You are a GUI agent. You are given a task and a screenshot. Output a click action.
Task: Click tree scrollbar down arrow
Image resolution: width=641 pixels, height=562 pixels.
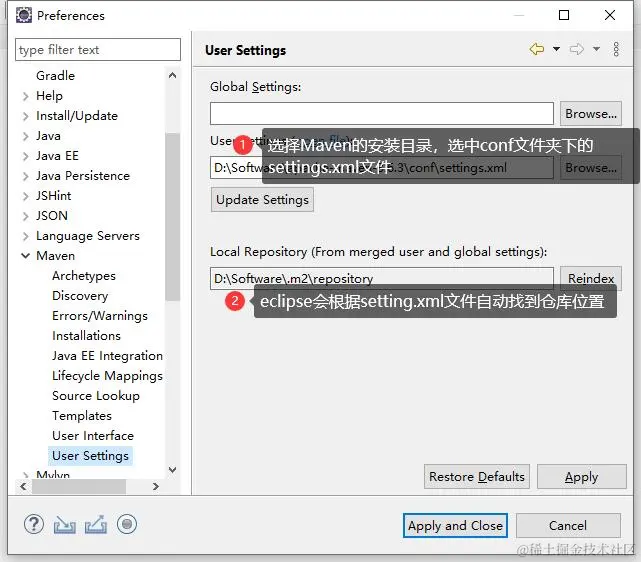(x=173, y=470)
